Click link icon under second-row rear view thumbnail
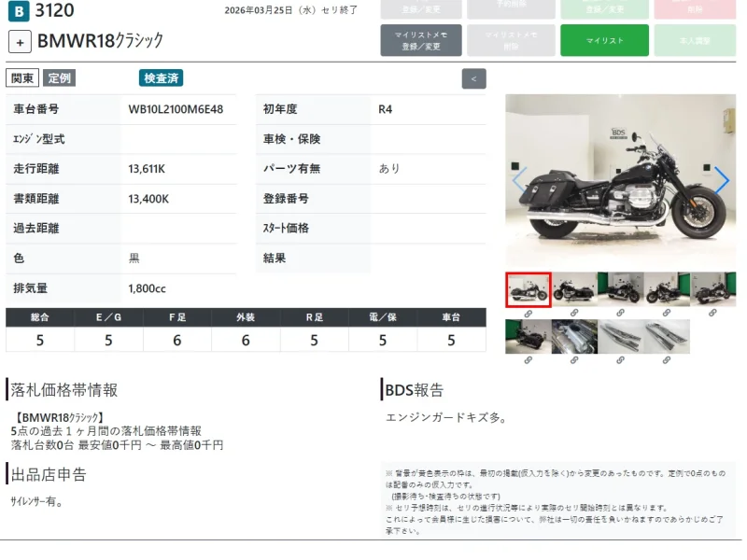The height and width of the screenshot is (560, 747). [x=528, y=360]
